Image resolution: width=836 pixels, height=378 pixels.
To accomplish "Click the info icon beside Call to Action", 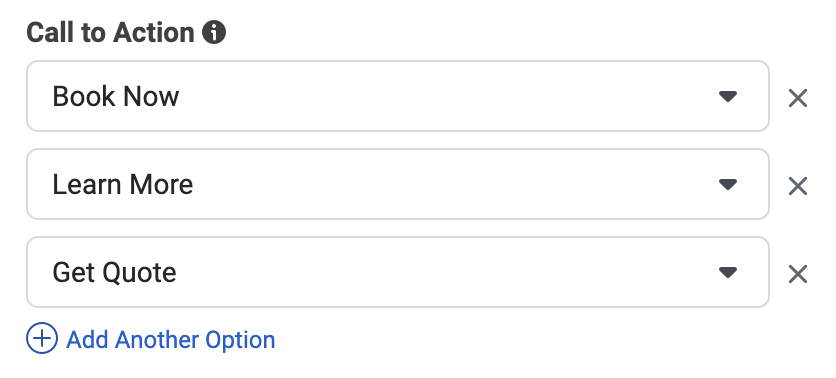I will (214, 33).
